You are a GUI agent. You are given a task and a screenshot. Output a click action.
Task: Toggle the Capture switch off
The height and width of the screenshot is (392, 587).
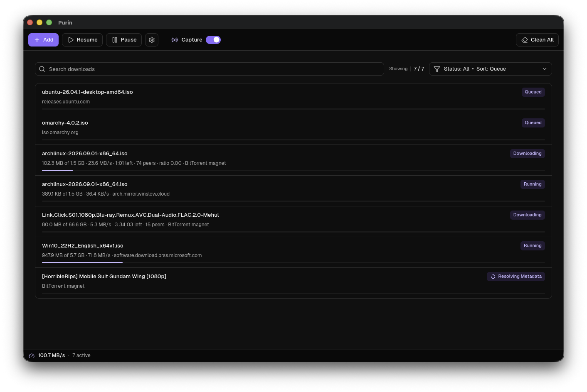point(213,40)
